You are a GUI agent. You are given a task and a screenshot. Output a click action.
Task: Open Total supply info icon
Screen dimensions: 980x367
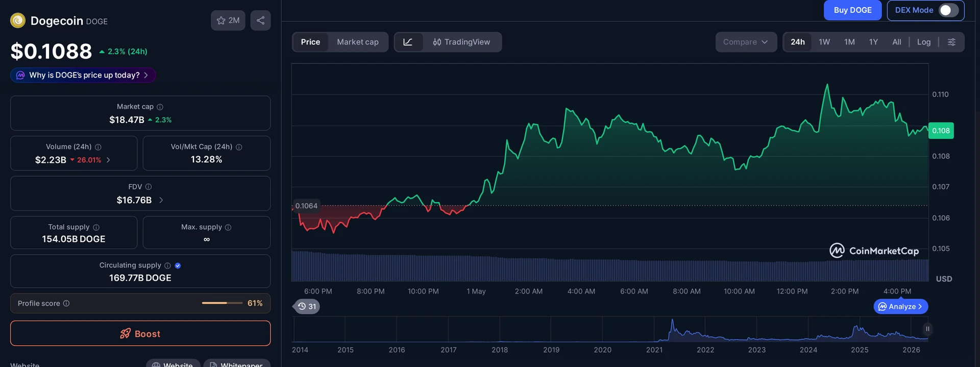pyautogui.click(x=96, y=227)
